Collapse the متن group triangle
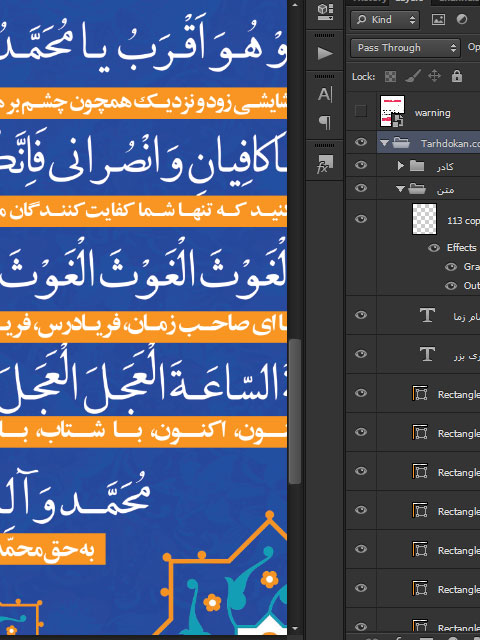This screenshot has height=640, width=480. click(x=400, y=189)
